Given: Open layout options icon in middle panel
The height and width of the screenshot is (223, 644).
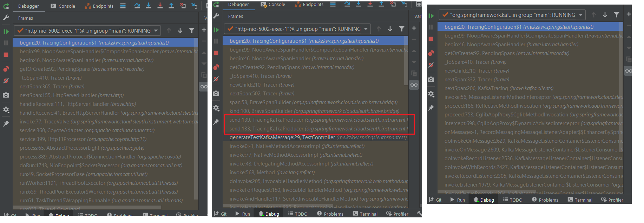Looking at the screenshot, I should pos(333,4).
